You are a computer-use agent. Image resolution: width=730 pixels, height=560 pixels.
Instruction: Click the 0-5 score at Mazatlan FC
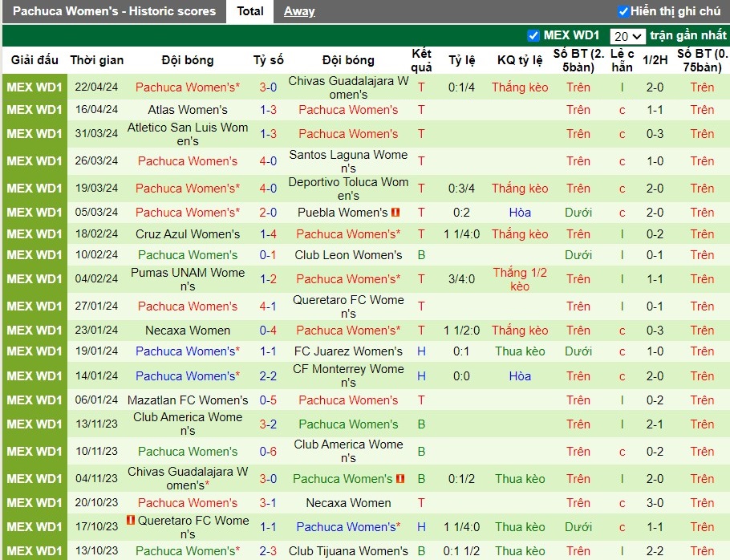pos(268,400)
